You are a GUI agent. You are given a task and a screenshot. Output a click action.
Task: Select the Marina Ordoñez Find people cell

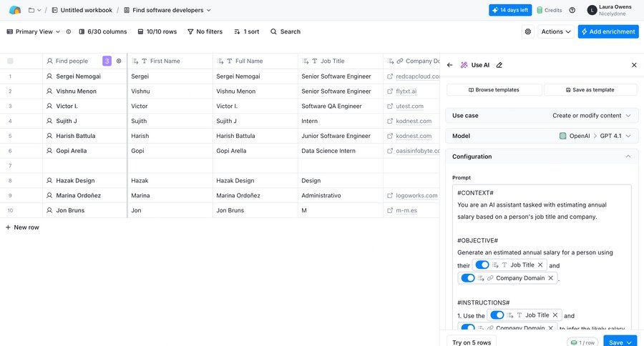coord(84,195)
